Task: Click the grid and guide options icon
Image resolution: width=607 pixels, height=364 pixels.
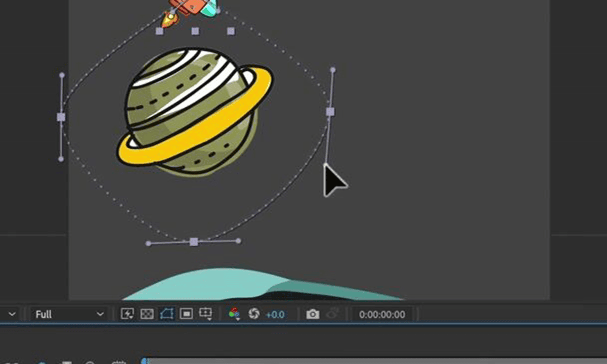Action: click(205, 314)
